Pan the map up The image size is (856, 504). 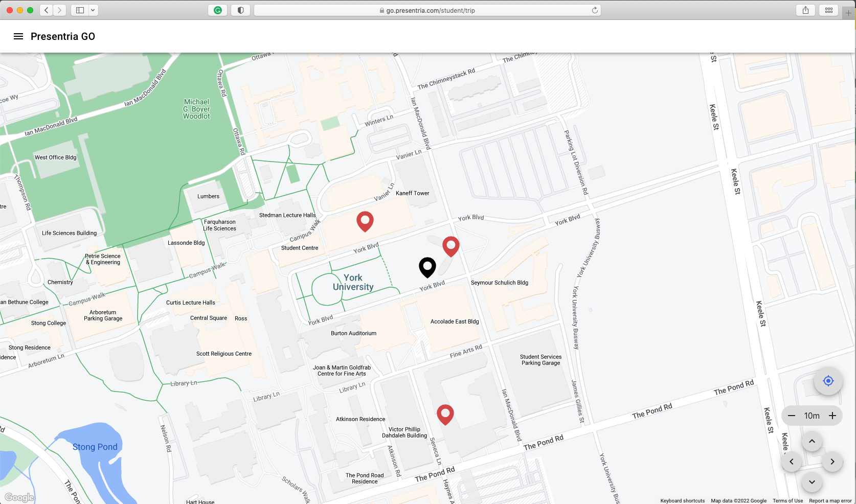[x=812, y=441]
